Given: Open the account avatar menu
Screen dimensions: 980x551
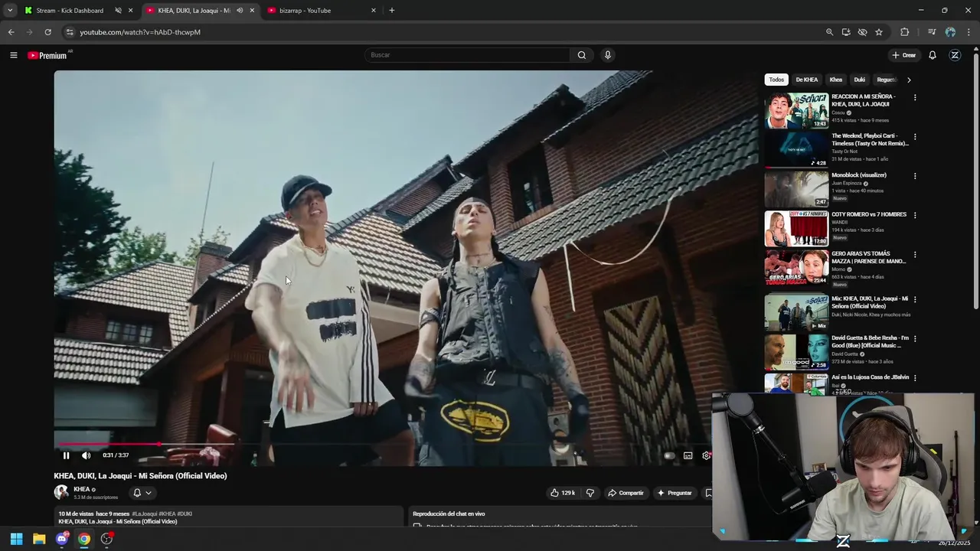Looking at the screenshot, I should tap(955, 55).
